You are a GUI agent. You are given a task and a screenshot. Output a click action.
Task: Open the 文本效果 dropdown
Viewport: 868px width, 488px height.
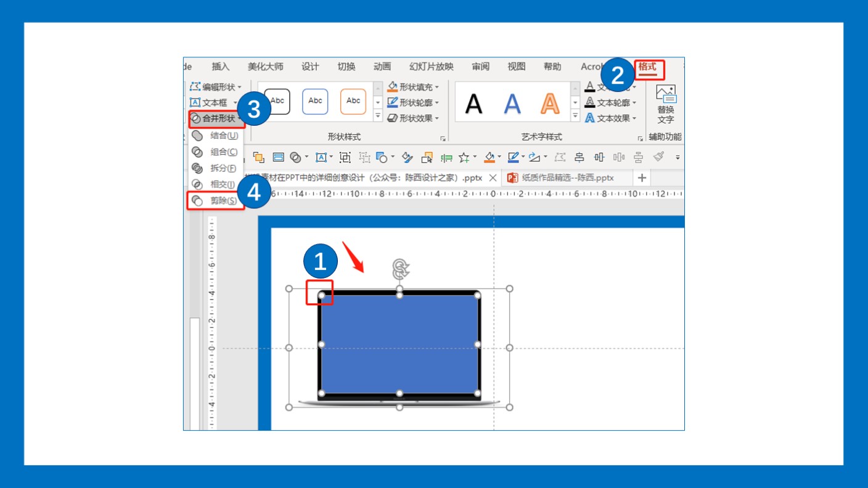(x=610, y=118)
